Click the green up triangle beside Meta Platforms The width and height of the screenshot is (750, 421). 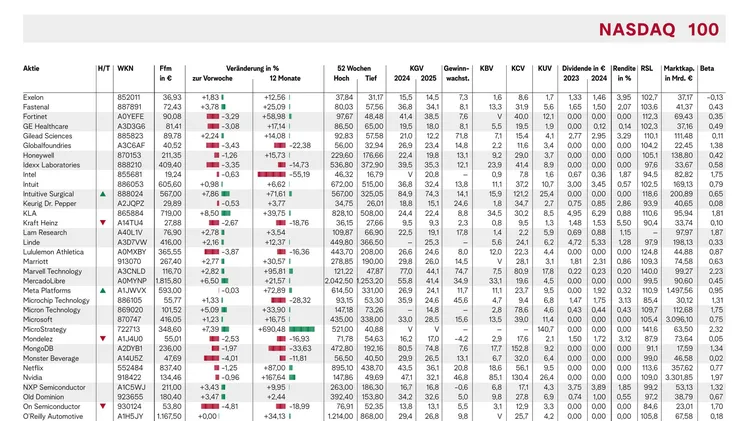[103, 290]
